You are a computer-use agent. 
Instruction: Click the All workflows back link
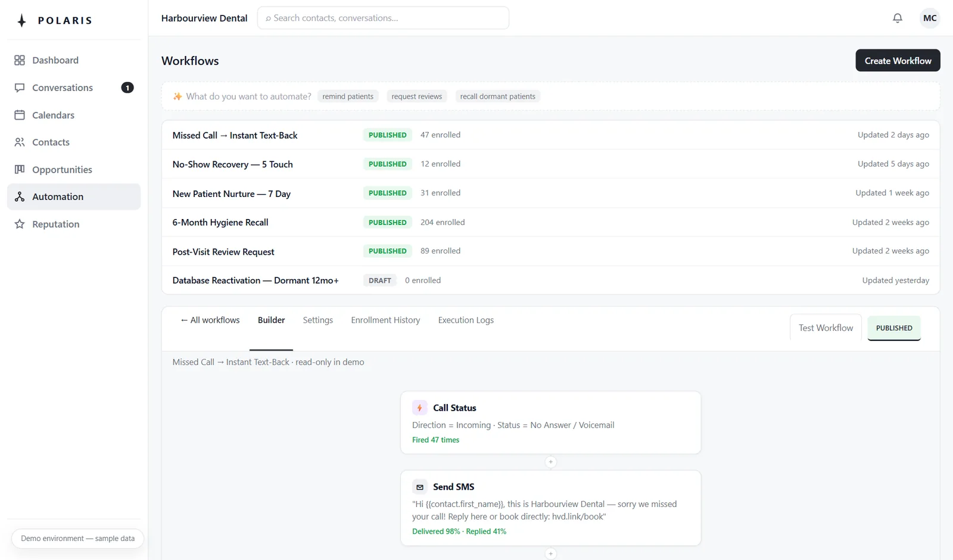(x=210, y=320)
